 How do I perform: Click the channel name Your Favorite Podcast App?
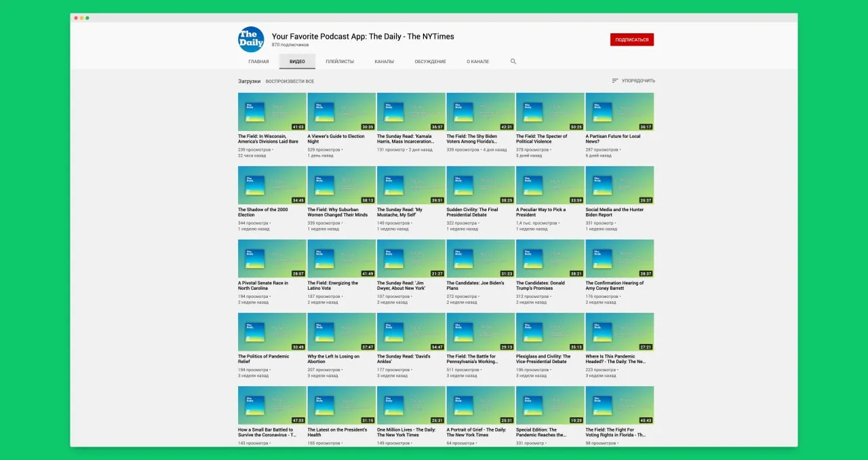(363, 37)
